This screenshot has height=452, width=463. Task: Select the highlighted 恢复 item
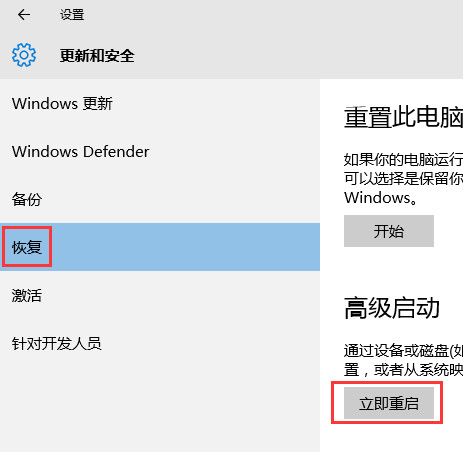tap(160, 247)
